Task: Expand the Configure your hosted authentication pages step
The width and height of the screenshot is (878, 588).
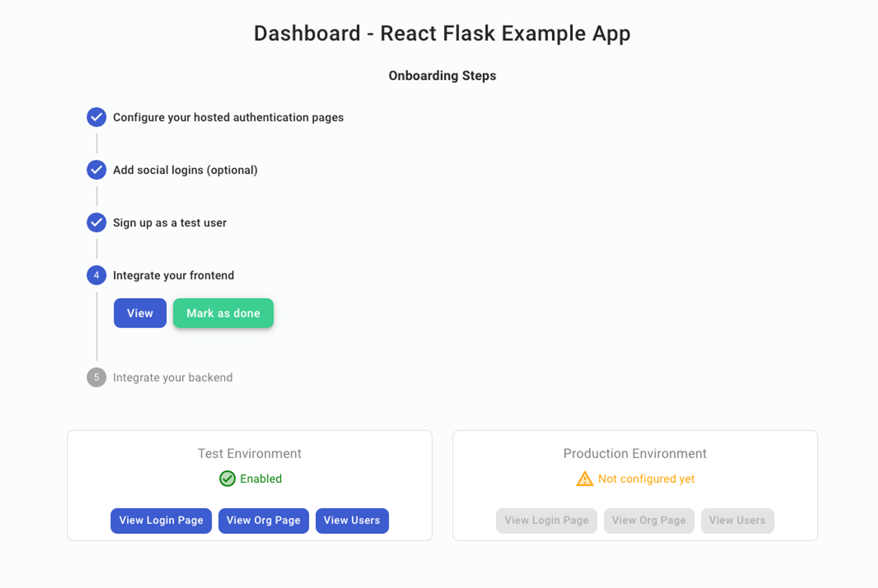Action: tap(228, 117)
